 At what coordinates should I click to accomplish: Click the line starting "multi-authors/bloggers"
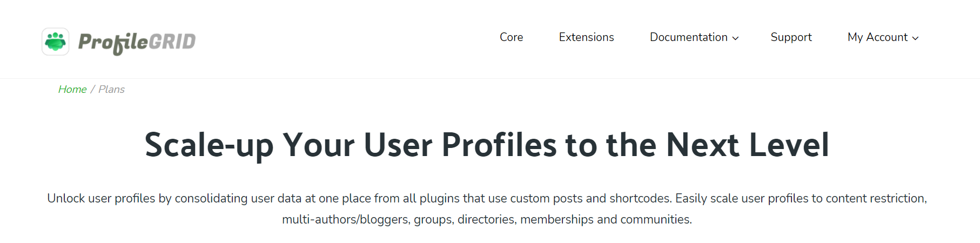click(486, 220)
